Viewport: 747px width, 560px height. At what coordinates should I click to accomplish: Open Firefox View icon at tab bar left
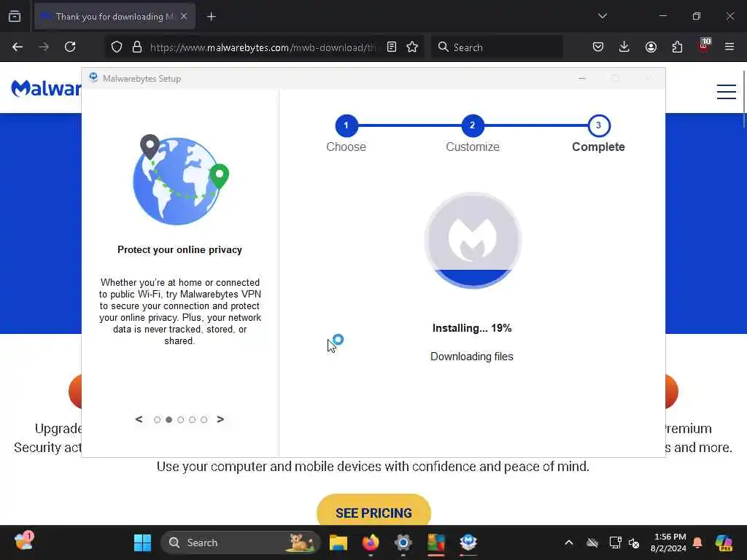click(x=15, y=17)
